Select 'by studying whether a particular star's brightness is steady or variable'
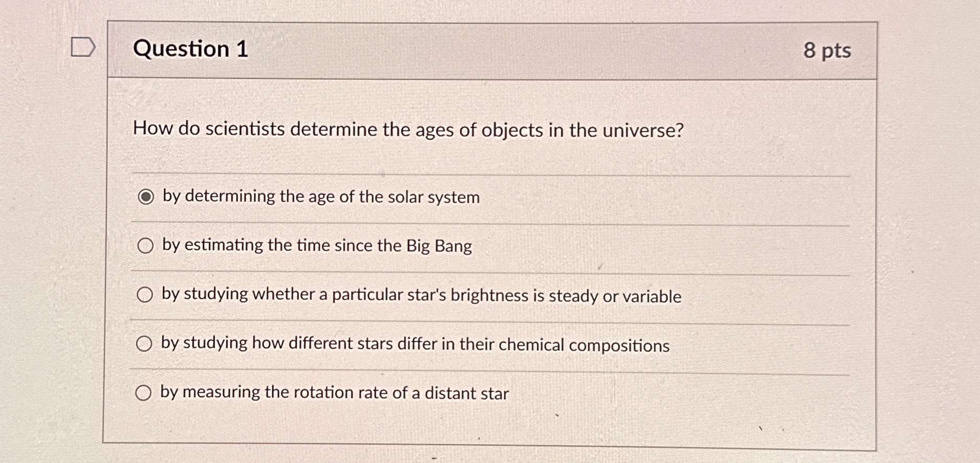The width and height of the screenshot is (980, 463). pos(145,295)
